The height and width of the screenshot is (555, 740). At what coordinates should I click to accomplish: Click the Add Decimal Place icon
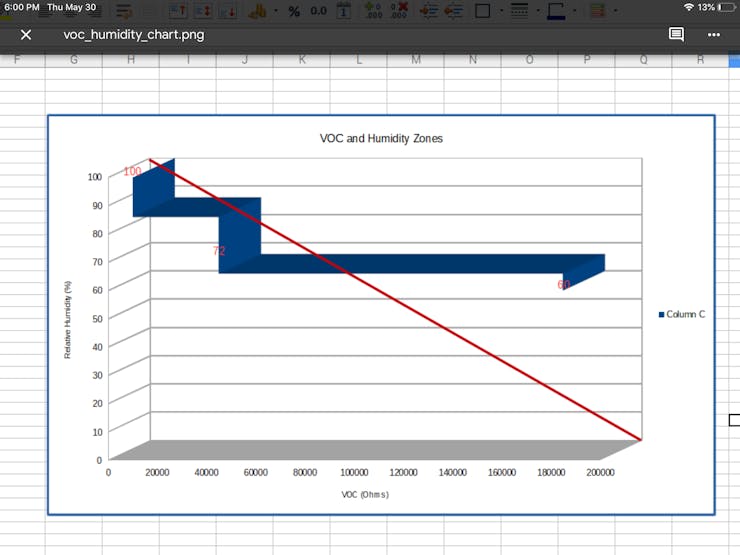[x=373, y=10]
